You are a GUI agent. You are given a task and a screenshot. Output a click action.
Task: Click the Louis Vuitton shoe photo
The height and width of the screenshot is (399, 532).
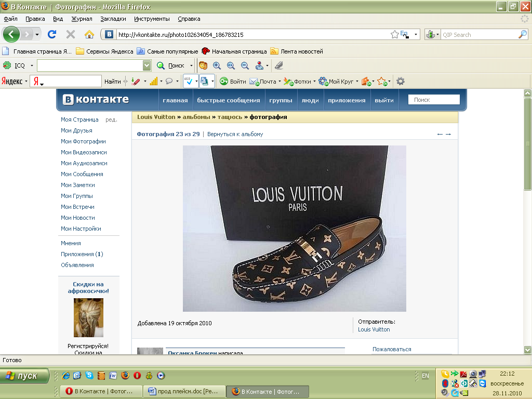[x=295, y=229]
